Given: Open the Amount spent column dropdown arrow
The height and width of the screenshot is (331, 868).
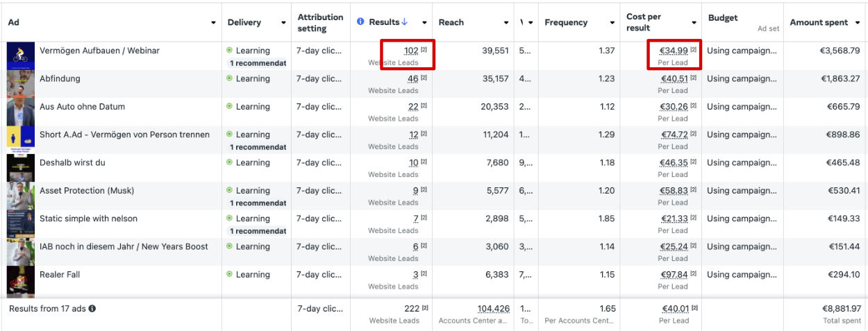Looking at the screenshot, I should click(856, 23).
